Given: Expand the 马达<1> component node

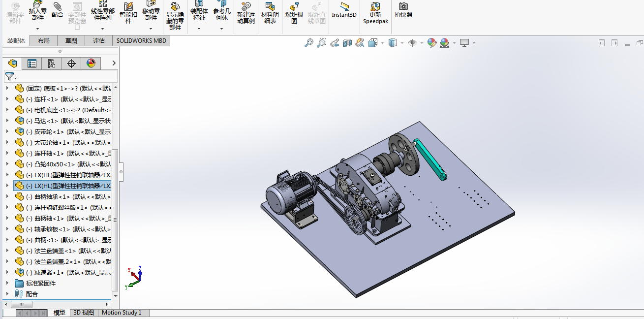Looking at the screenshot, I should pyautogui.click(x=7, y=121).
